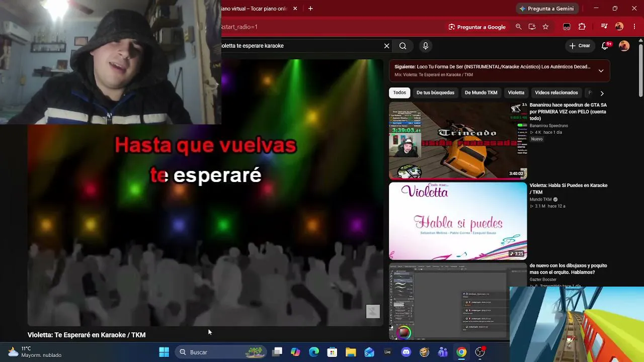This screenshot has width=644, height=362.
Task: Select the Todos filter chip
Action: pyautogui.click(x=399, y=93)
